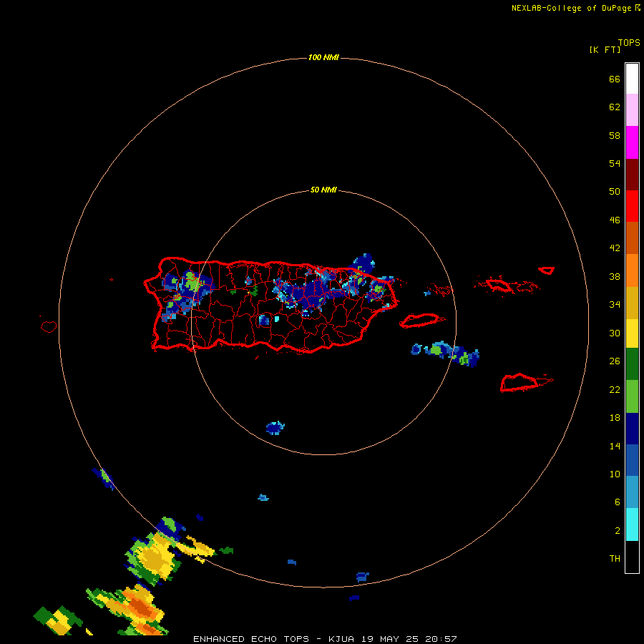Click the black TH legend swatch
Screen dimensions: 644x644
632,557
